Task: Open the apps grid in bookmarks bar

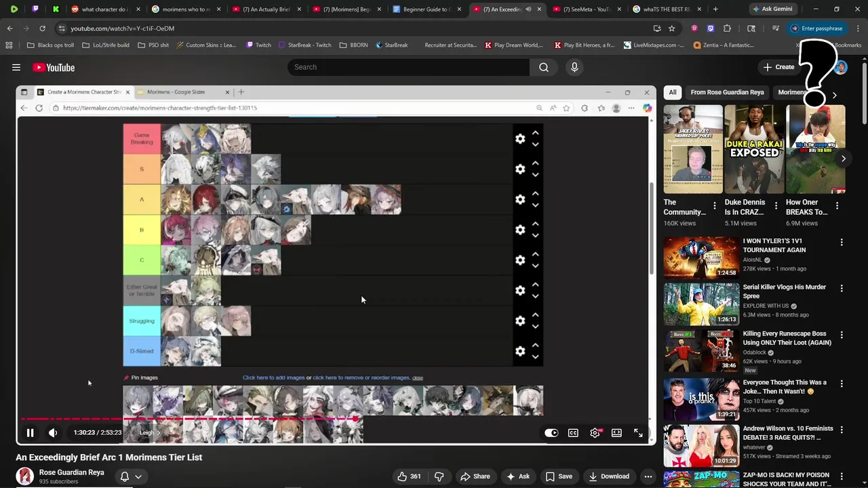Action: (x=9, y=45)
